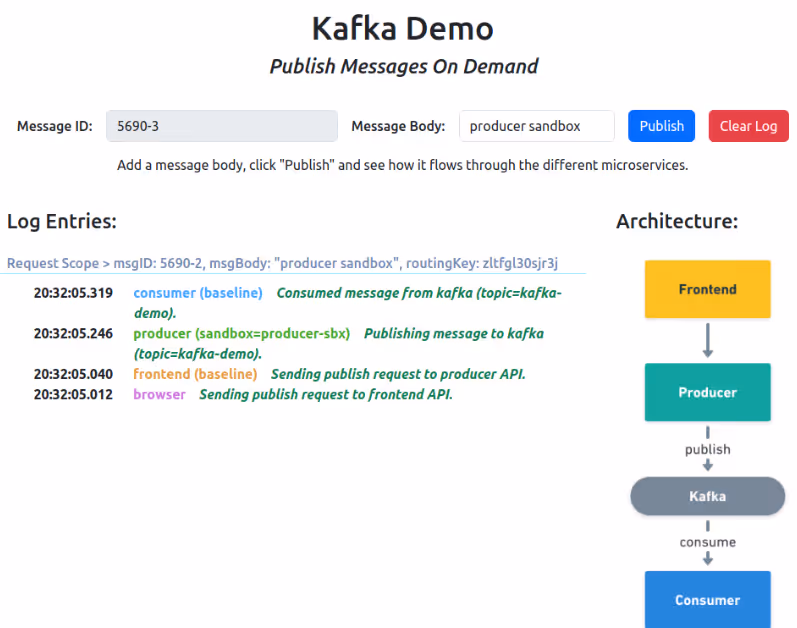This screenshot has width=797, height=628.
Task: Click "Consumed message from kafka" log text
Action: pos(375,293)
